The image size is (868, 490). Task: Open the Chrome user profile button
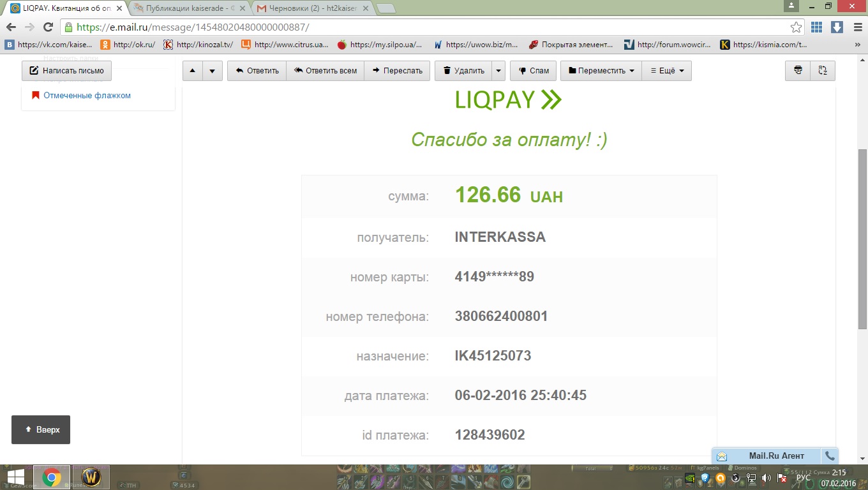792,5
